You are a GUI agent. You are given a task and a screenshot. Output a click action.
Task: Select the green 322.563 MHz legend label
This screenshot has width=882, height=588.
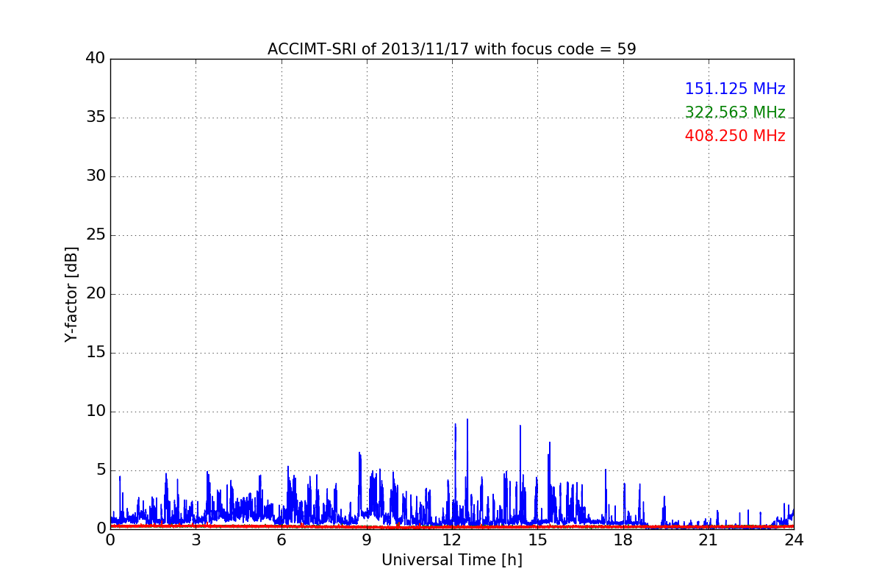tap(735, 112)
